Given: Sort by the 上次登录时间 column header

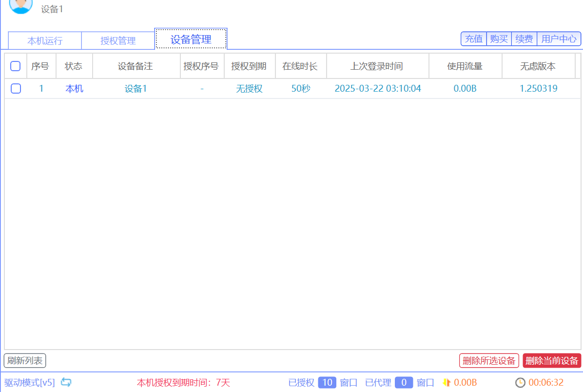Looking at the screenshot, I should (x=377, y=66).
